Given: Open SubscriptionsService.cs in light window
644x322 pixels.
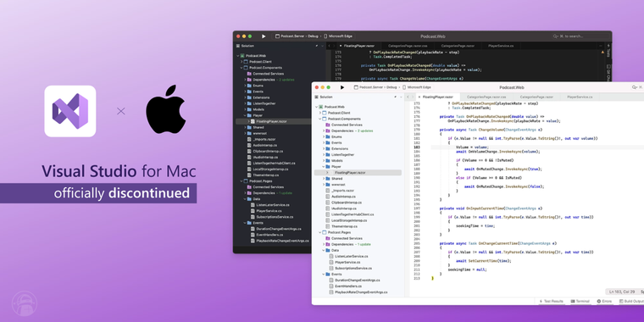Looking at the screenshot, I should pos(353,269).
